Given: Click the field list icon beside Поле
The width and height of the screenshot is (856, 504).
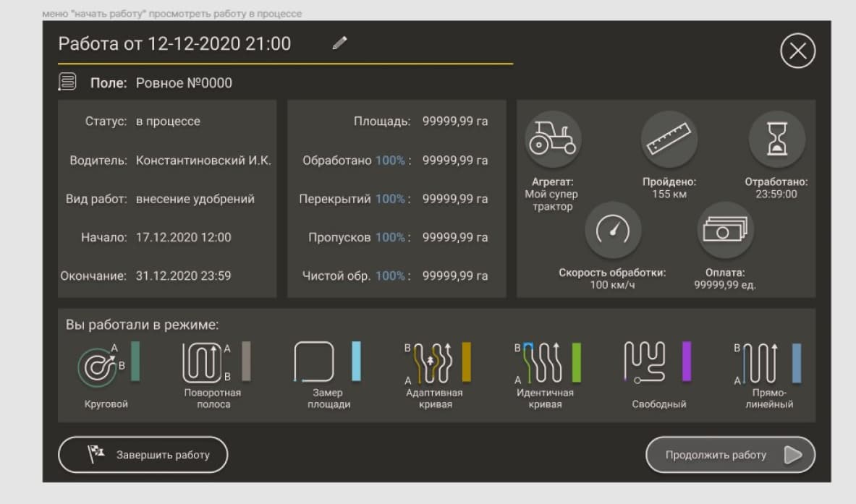Looking at the screenshot, I should [67, 82].
